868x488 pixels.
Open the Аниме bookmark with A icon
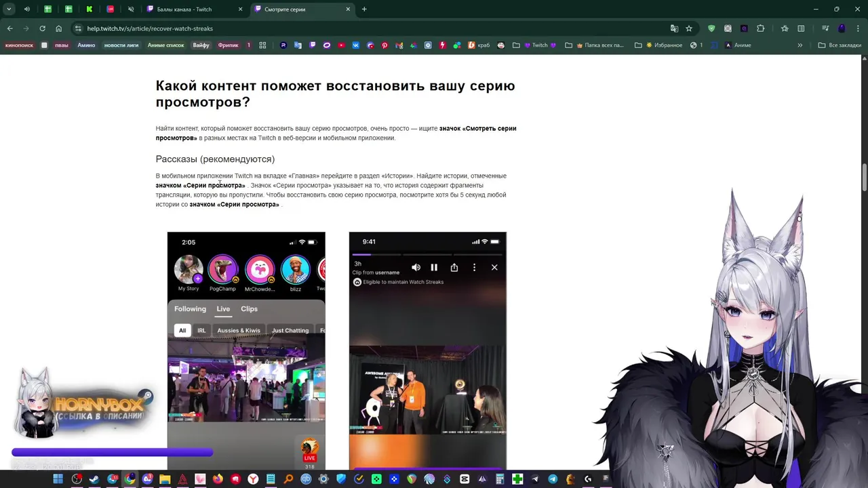coord(738,45)
